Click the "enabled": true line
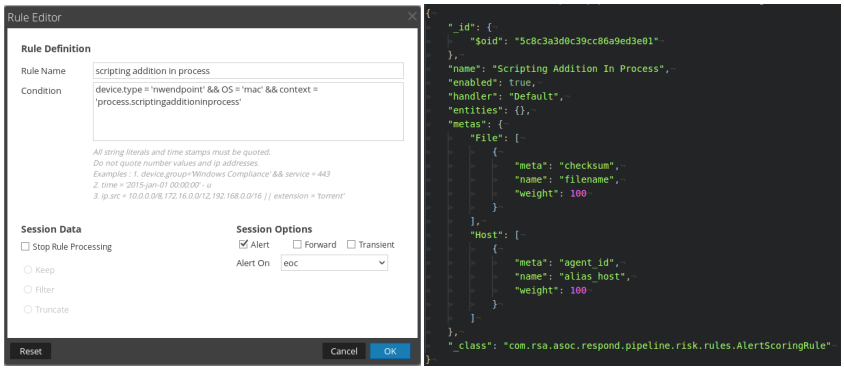Image resolution: width=844 pixels, height=369 pixels. (491, 83)
